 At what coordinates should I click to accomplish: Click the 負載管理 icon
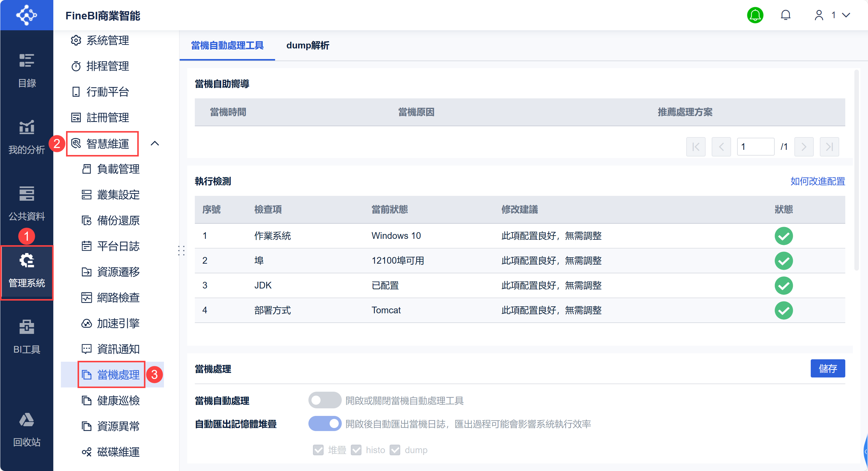pos(87,169)
